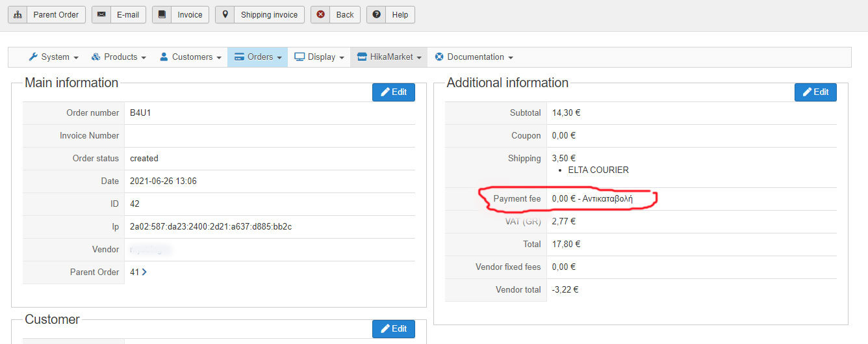Open the HikaMarket menu
This screenshot has height=344, width=868.
pos(389,57)
